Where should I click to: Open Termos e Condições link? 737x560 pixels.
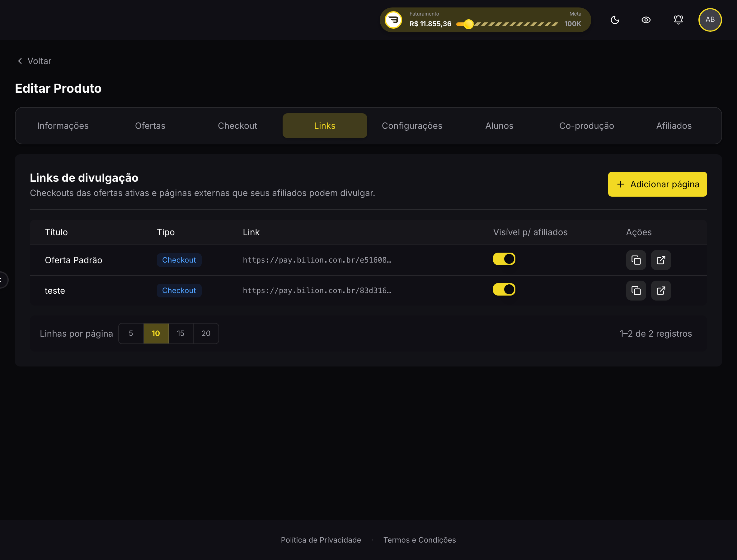[420, 540]
